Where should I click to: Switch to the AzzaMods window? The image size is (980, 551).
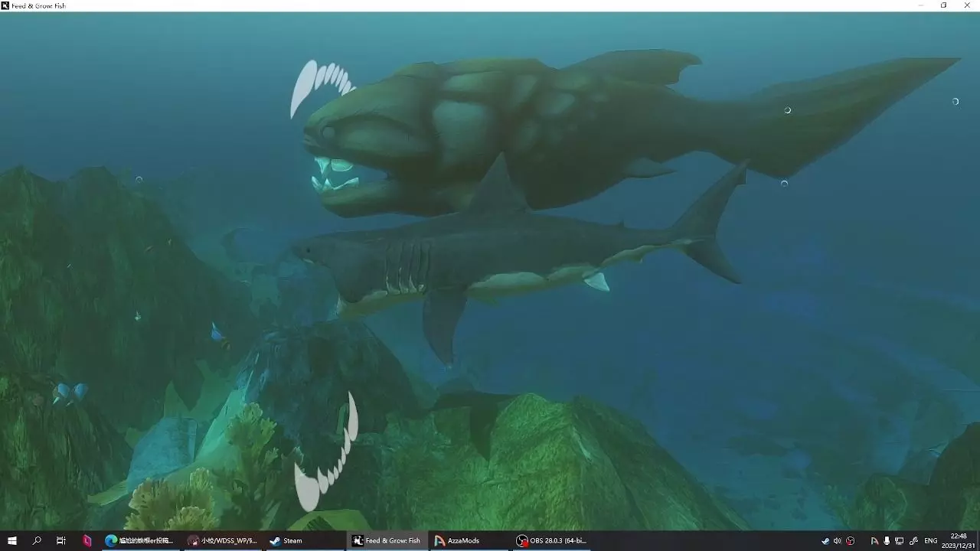click(x=469, y=540)
